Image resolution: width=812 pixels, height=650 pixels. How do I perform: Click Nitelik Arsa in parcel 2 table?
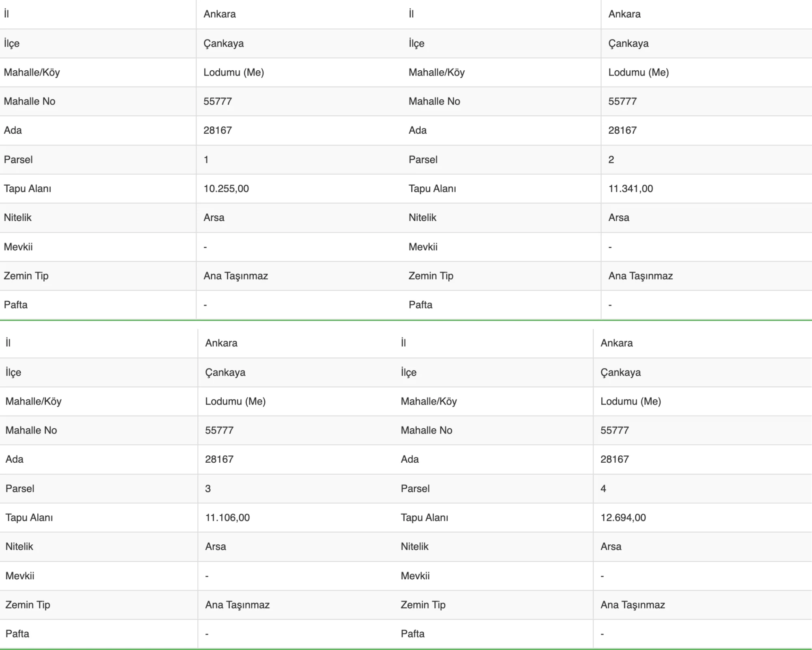click(619, 217)
